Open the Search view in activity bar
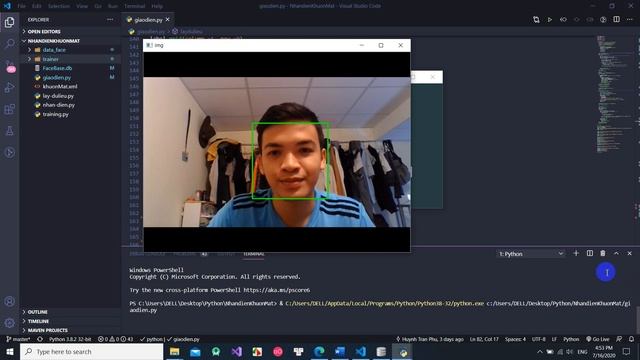This screenshot has width=640, height=360. click(9, 43)
